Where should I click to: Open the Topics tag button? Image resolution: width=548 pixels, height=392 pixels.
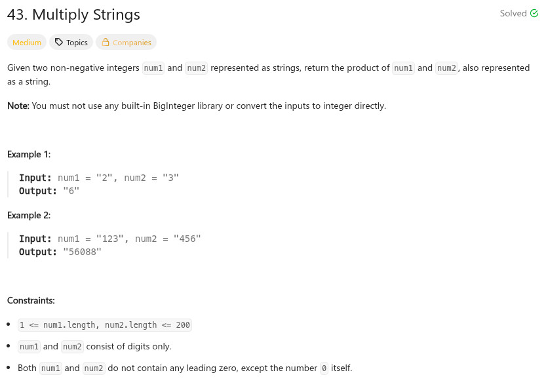71,43
